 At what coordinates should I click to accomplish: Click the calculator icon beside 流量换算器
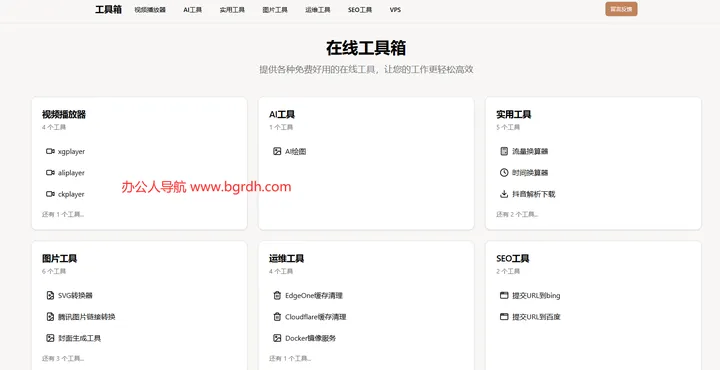point(504,151)
